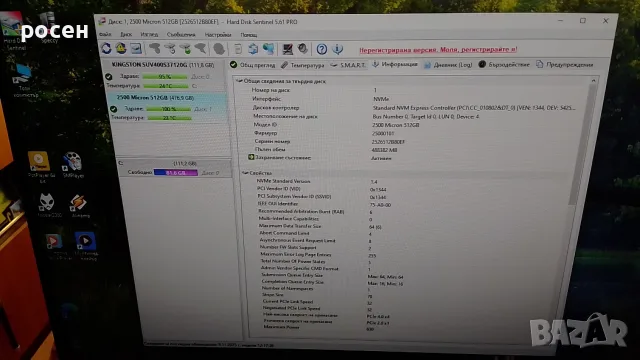Open the About info icon in toolbar

(338, 49)
